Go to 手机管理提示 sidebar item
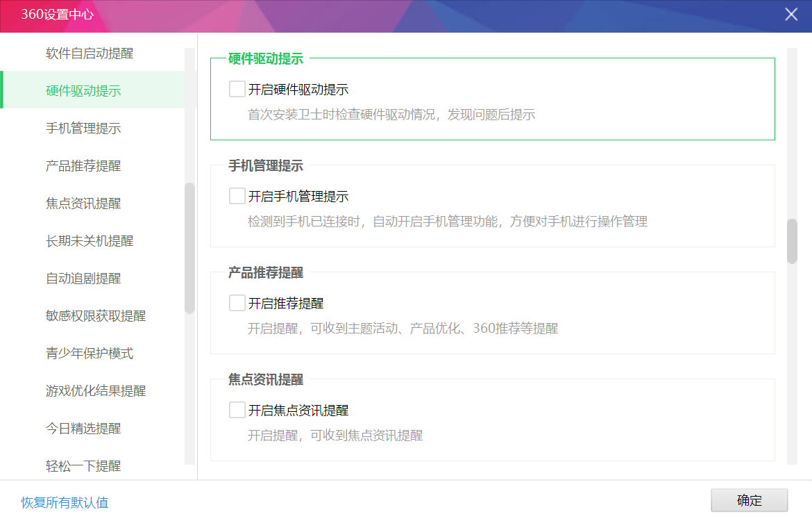812x521 pixels. click(x=83, y=129)
